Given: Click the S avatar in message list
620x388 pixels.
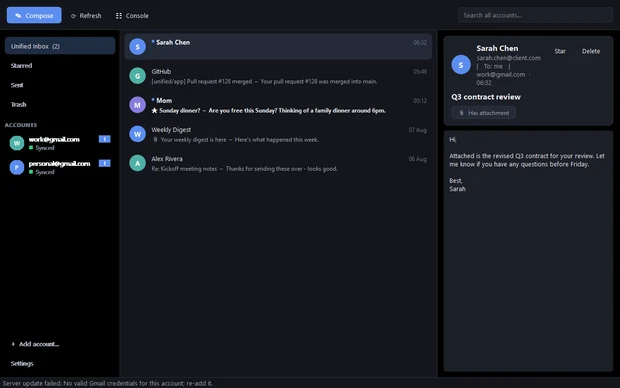Looking at the screenshot, I should pos(137,47).
